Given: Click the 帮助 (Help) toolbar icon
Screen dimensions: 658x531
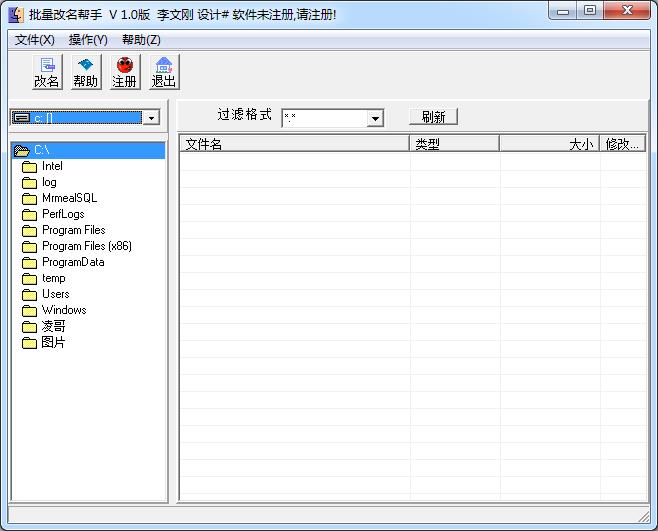Looking at the screenshot, I should [x=86, y=72].
